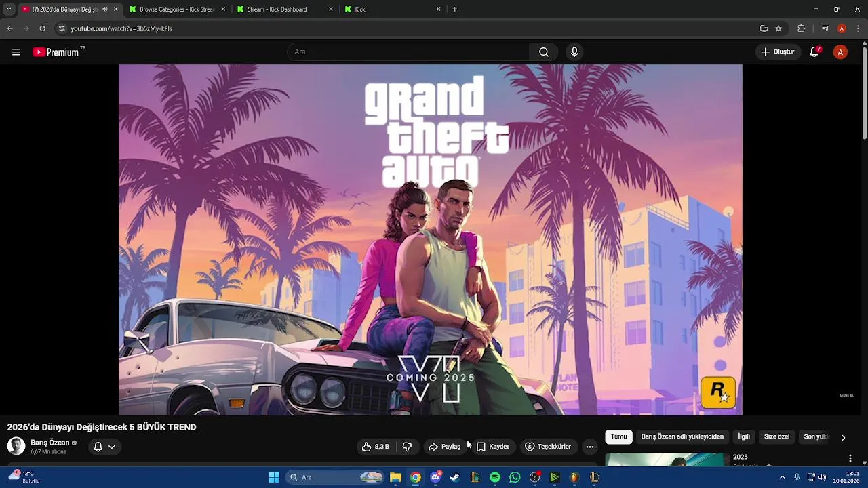Screen dimensions: 868x488
Task: Click the system tray volume icon
Action: tap(822, 477)
